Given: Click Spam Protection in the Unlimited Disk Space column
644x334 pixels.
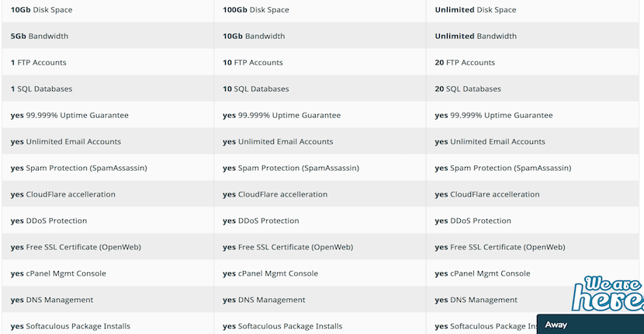Looking at the screenshot, I should [533, 168].
